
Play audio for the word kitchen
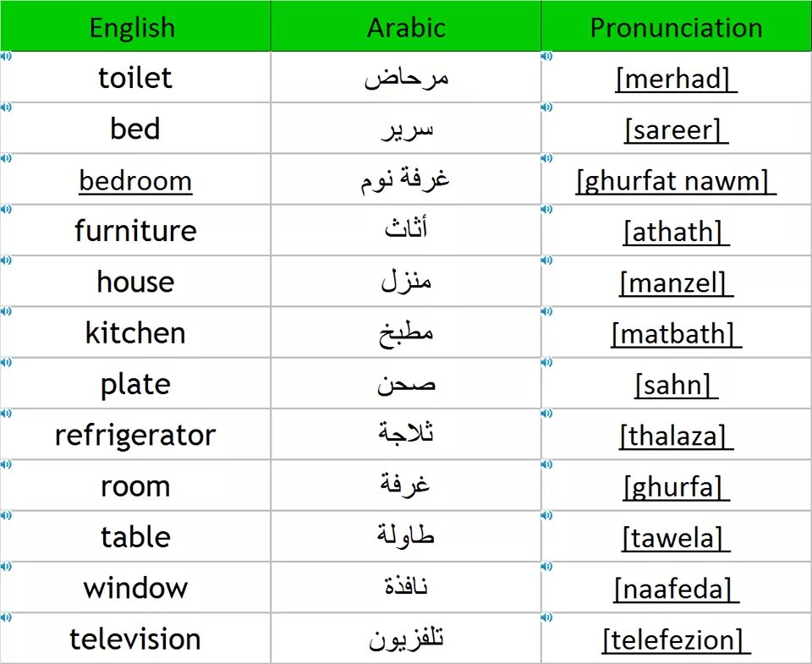6,311
